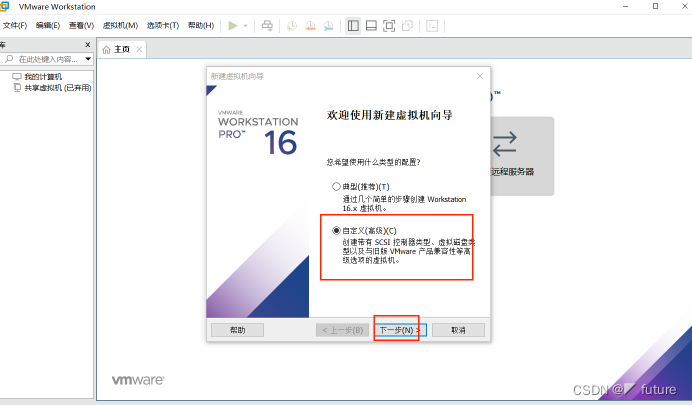Click the 上一步(B) back button

[342, 330]
